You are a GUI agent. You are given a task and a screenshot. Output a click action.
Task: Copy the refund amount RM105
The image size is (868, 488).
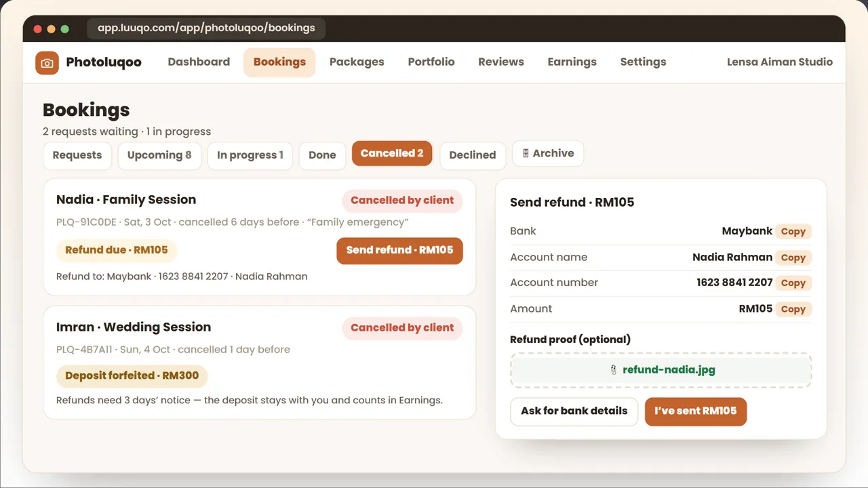793,309
